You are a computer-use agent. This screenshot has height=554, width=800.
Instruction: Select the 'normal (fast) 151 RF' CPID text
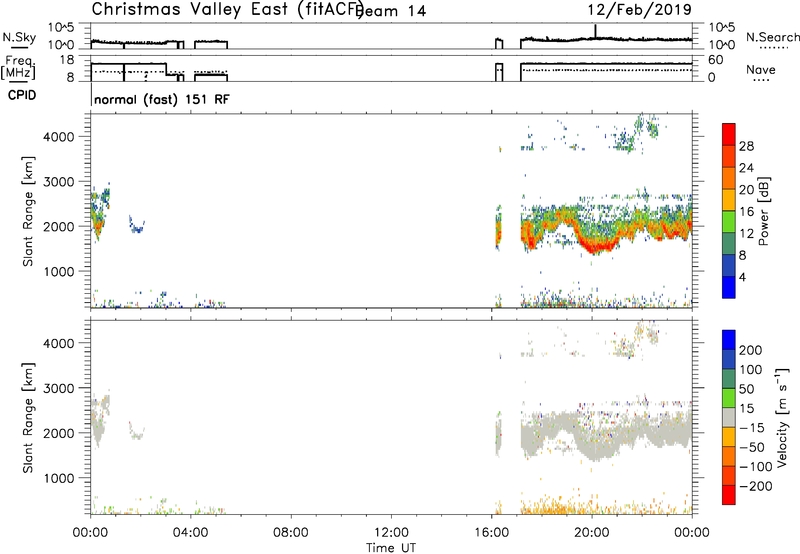[162, 99]
